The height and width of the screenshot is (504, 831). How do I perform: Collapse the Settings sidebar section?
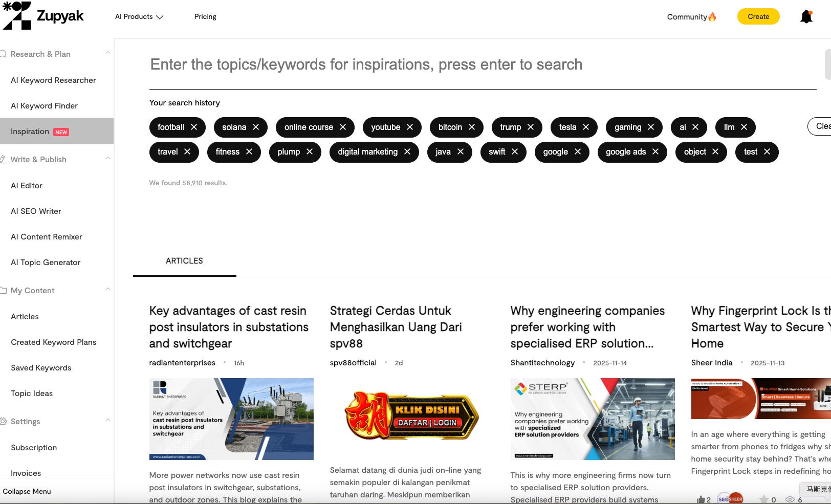tap(108, 421)
